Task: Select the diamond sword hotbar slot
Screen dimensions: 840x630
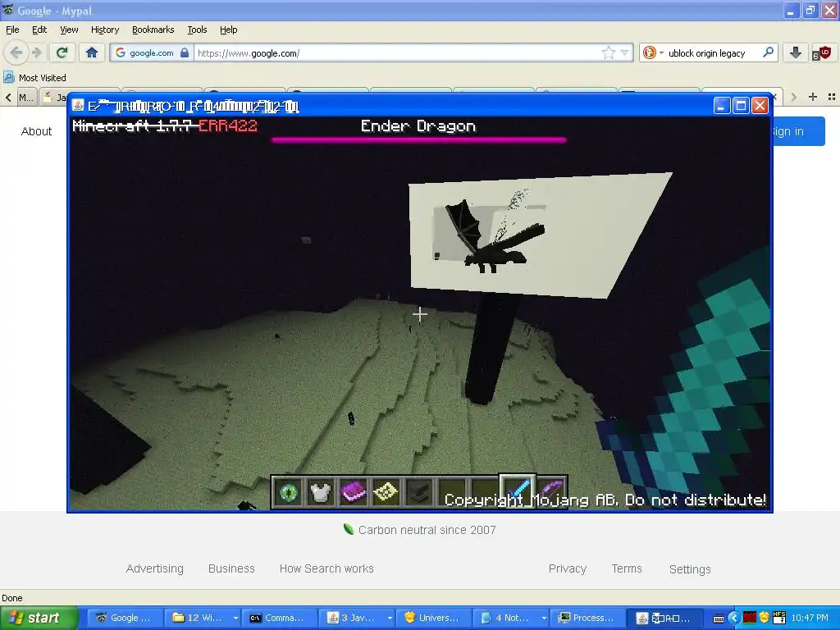Action: point(517,491)
